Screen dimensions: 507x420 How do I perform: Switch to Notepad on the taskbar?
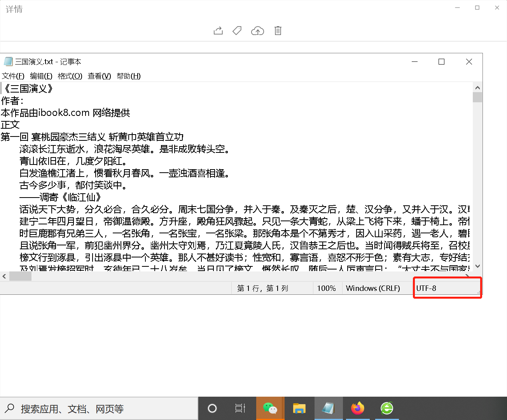[329, 408]
